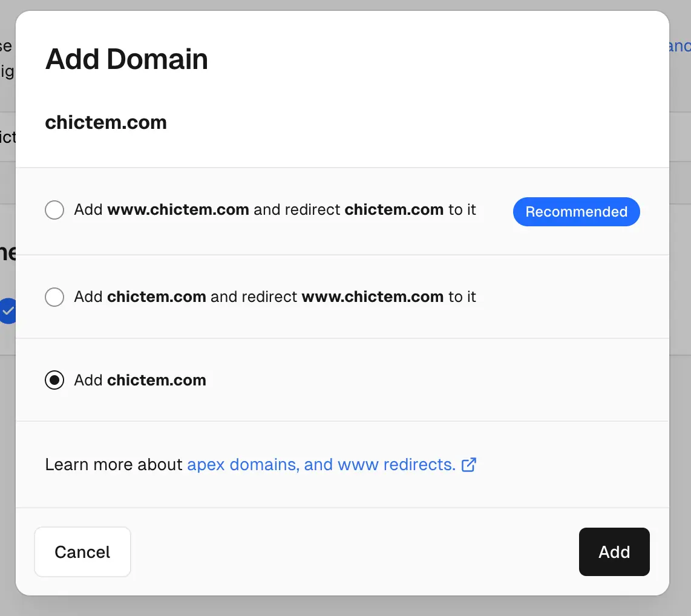Click the words 'to it' in the recommended option
The image size is (691, 616).
462,210
